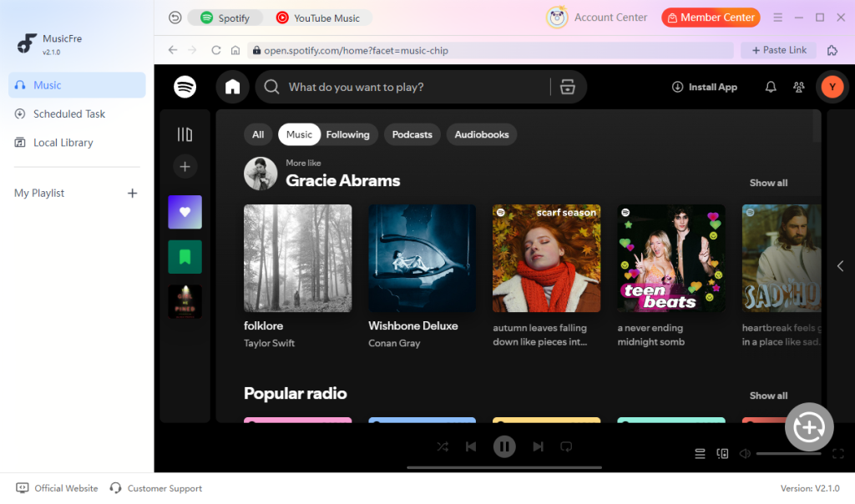Click the Popular radio heading
The width and height of the screenshot is (855, 504).
[x=295, y=393]
